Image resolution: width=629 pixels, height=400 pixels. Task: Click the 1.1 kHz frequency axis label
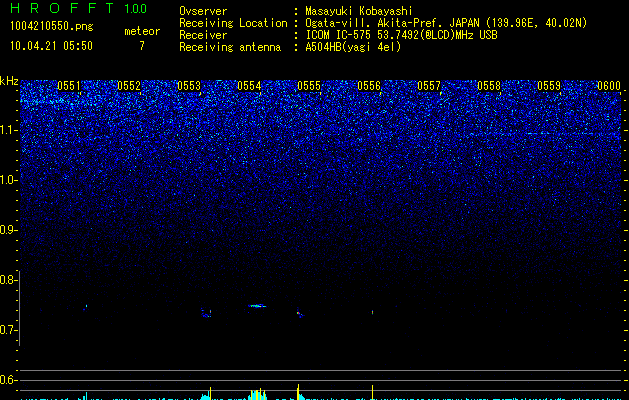click(8, 130)
